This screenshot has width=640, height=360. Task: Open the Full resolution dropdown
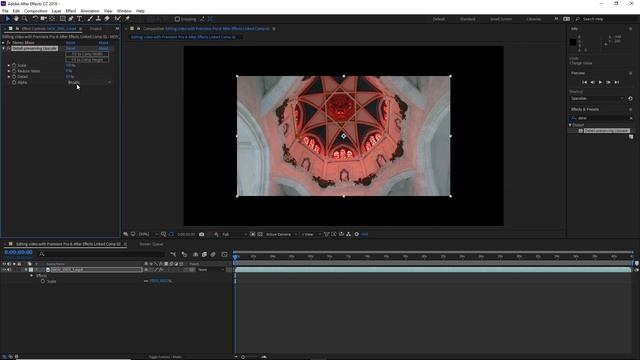(x=234, y=234)
